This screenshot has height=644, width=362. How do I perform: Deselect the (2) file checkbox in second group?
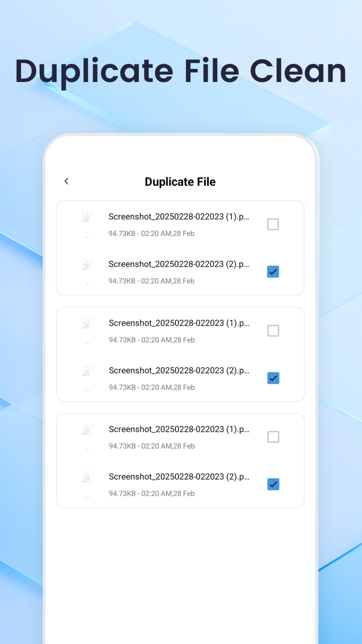273,378
